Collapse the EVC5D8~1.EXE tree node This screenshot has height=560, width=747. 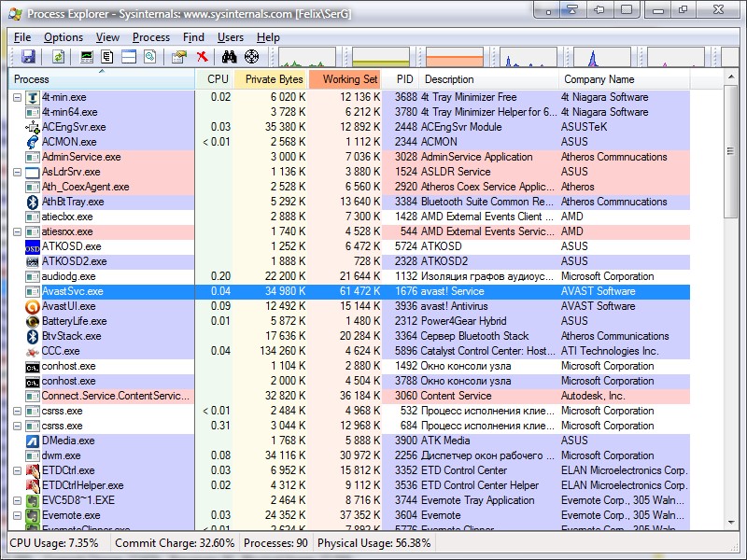point(17,500)
